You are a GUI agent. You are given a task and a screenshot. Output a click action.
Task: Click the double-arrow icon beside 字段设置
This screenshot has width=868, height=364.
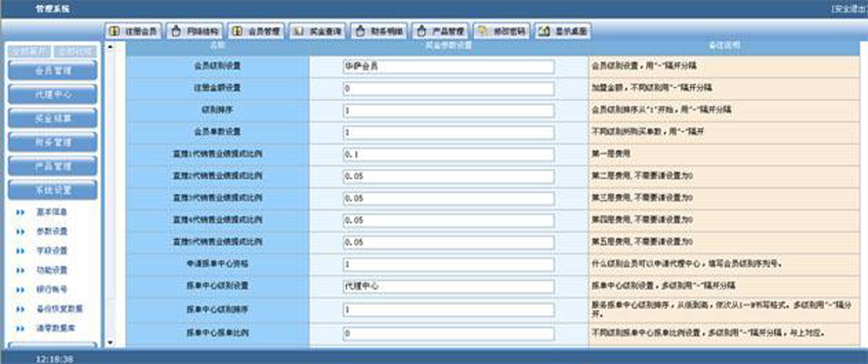tap(21, 250)
